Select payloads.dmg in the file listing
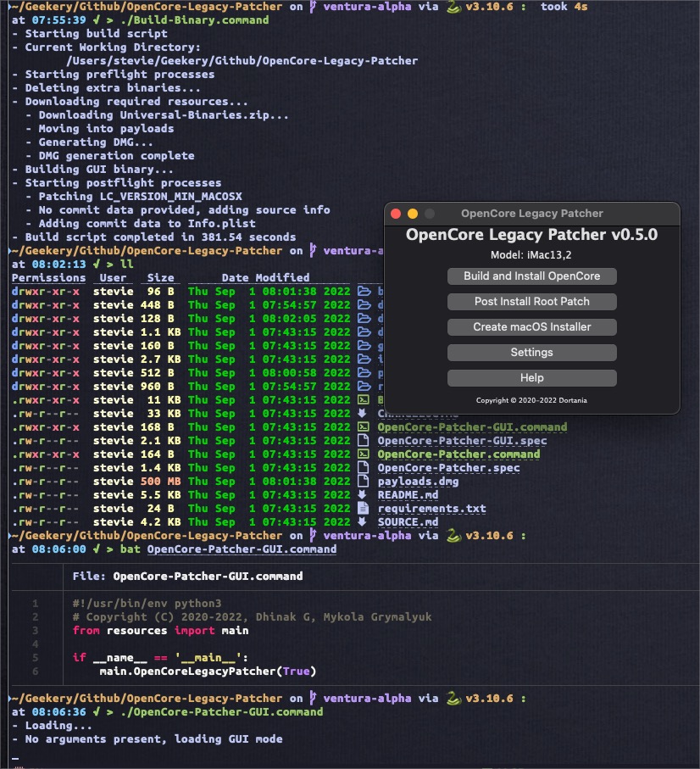Viewport: 700px width, 769px height. [418, 482]
